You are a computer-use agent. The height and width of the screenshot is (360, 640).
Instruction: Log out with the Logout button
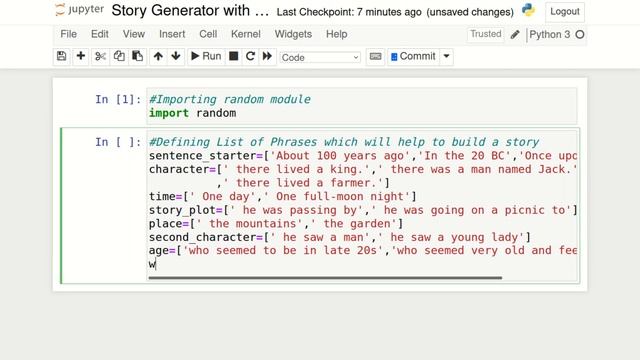[565, 11]
